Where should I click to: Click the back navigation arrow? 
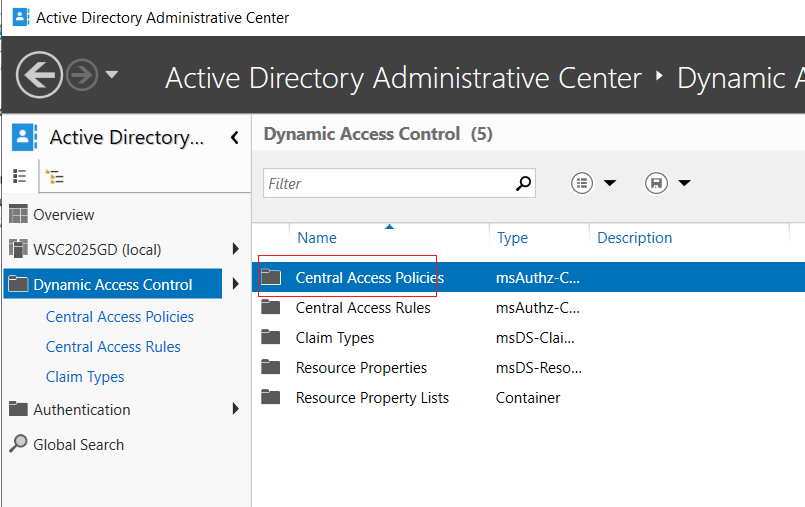39,75
